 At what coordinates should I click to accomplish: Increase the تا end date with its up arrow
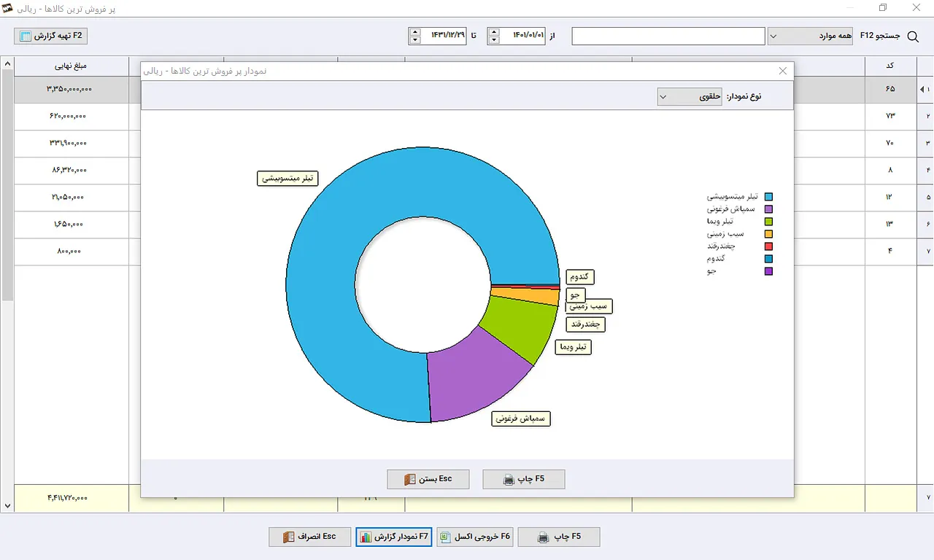tap(415, 31)
